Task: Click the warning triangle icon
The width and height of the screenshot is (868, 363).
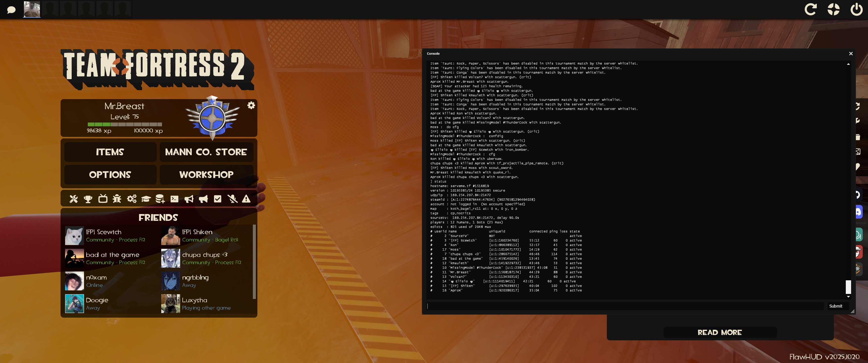Action: coord(246,199)
